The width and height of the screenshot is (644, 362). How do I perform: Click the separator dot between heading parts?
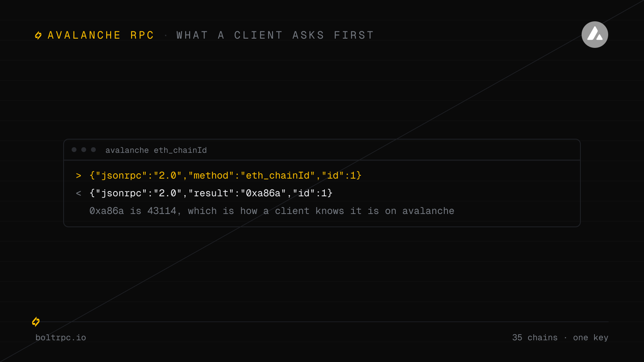point(165,36)
